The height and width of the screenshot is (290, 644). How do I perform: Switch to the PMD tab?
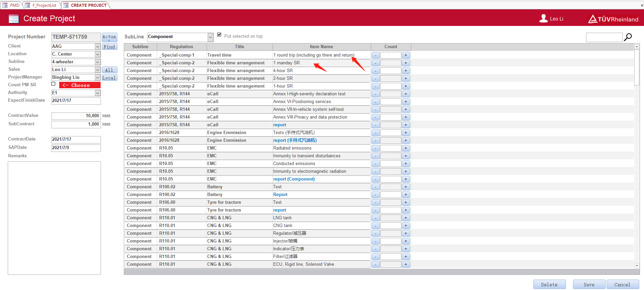tap(11, 5)
